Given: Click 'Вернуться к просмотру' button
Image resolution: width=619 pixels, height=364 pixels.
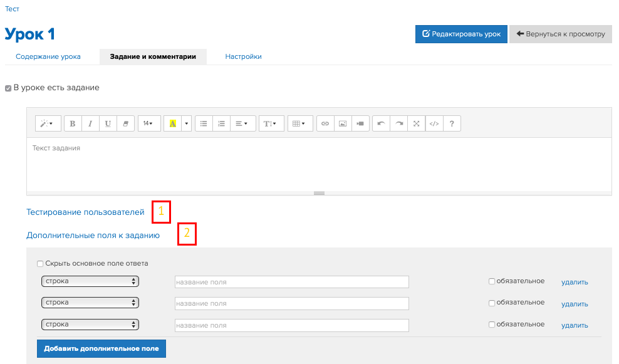Looking at the screenshot, I should [x=561, y=34].
